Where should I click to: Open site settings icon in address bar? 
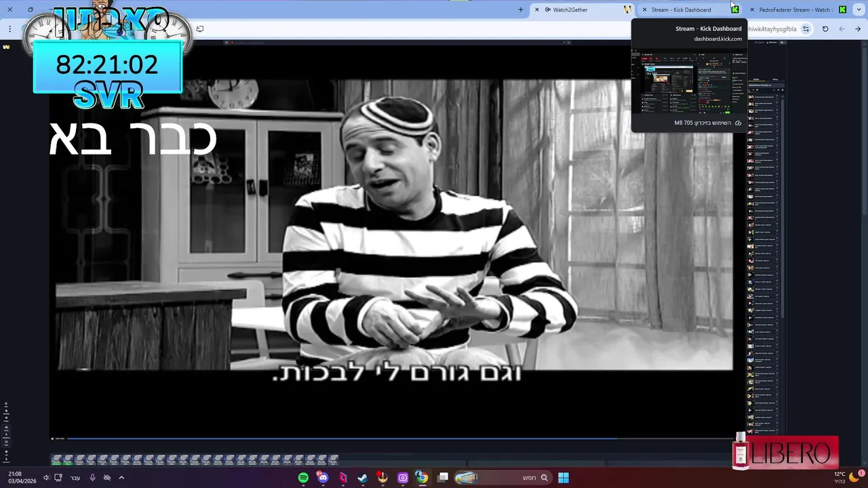[806, 29]
